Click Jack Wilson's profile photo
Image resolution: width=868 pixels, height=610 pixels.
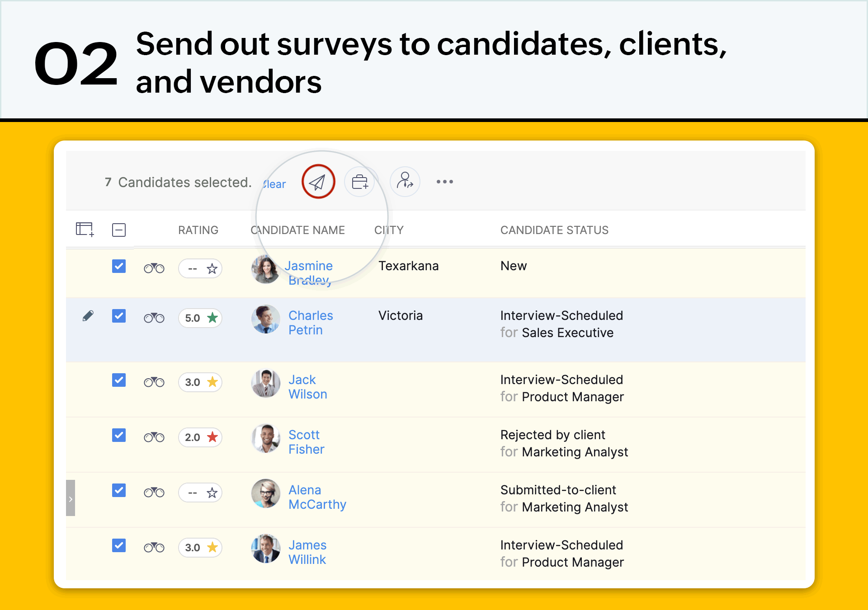(x=265, y=384)
